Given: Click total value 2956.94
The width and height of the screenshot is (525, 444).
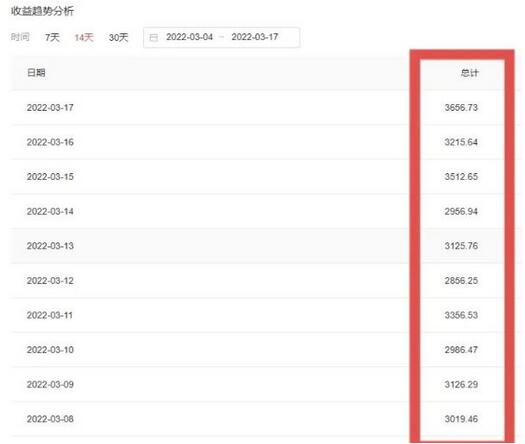Looking at the screenshot, I should coord(461,211).
